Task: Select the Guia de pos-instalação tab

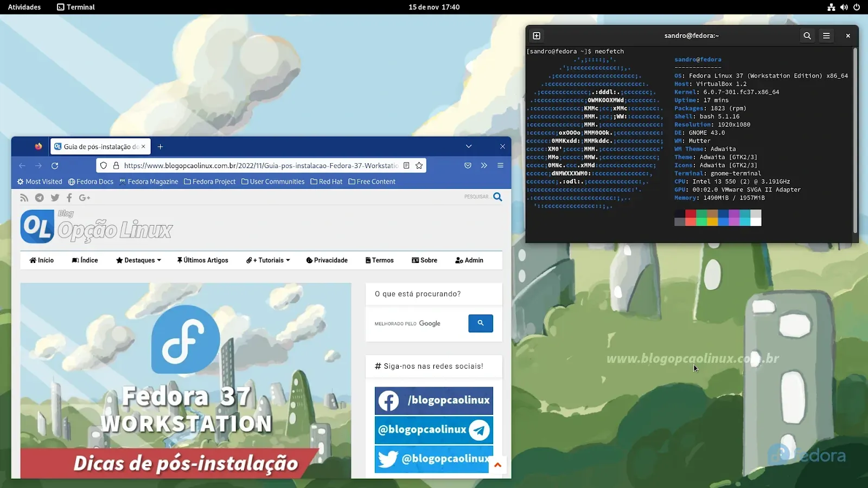Action: click(101, 146)
